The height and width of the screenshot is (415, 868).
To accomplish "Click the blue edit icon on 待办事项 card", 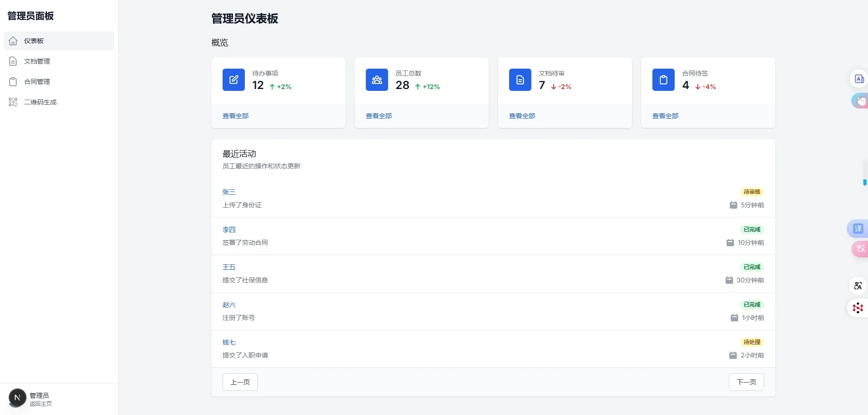I will (234, 80).
